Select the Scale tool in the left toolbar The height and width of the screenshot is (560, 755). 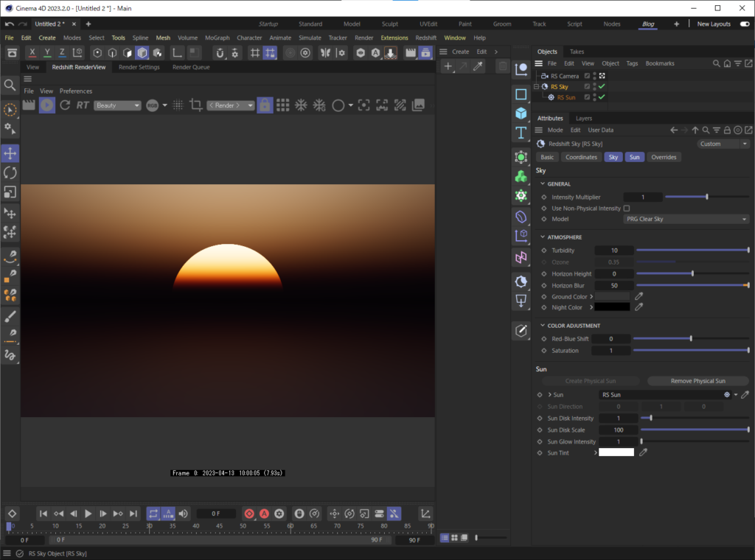10,192
